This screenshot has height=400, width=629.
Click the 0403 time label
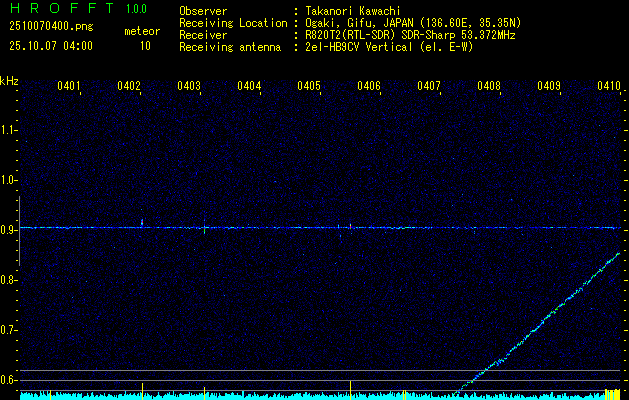189,85
